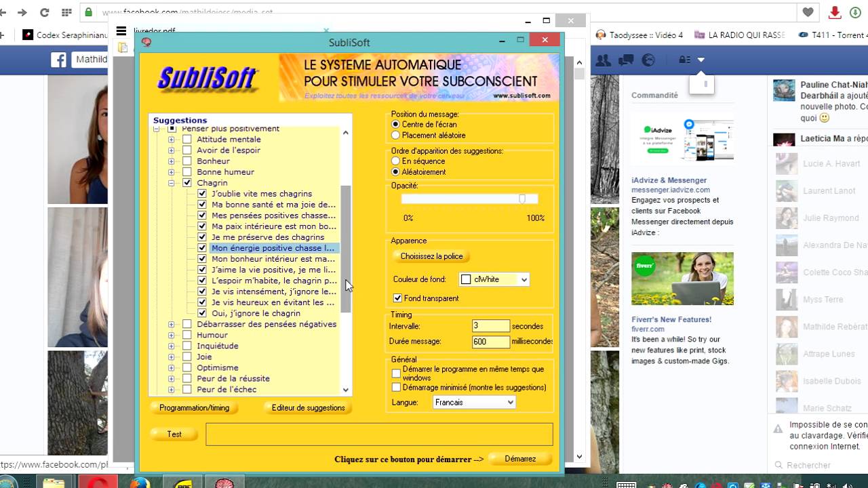Expand Débarrasser des pensées négatives node

click(x=171, y=324)
